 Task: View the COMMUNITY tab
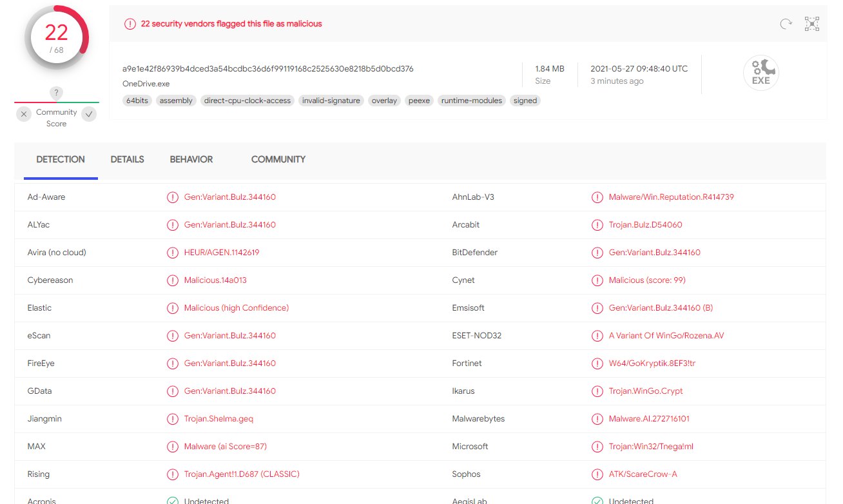[278, 159]
